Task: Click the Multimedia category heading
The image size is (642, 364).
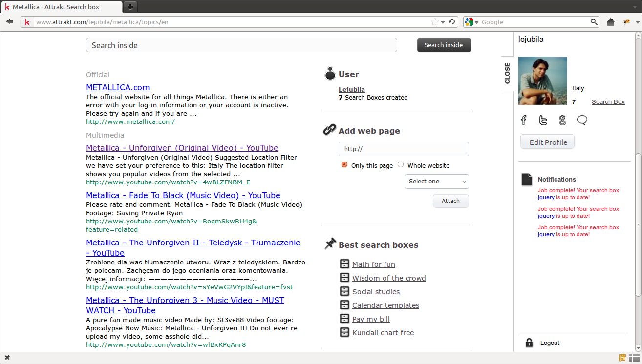Action: (x=105, y=135)
